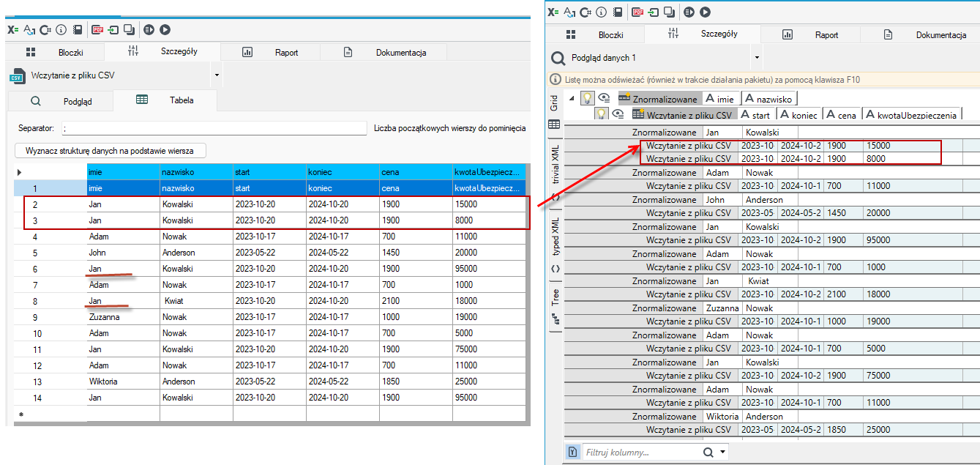
Task: Click the step-run icon in left window toolbar
Action: click(149, 30)
